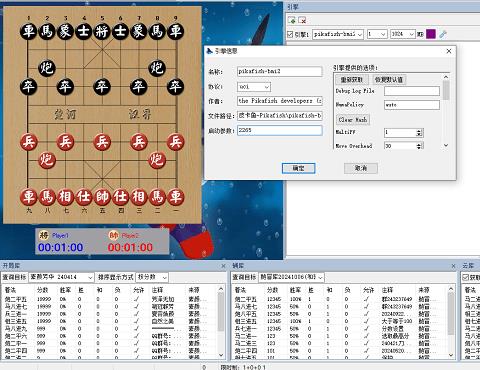Click the add engine icon
This screenshot has width=480, height=370.
point(292,20)
